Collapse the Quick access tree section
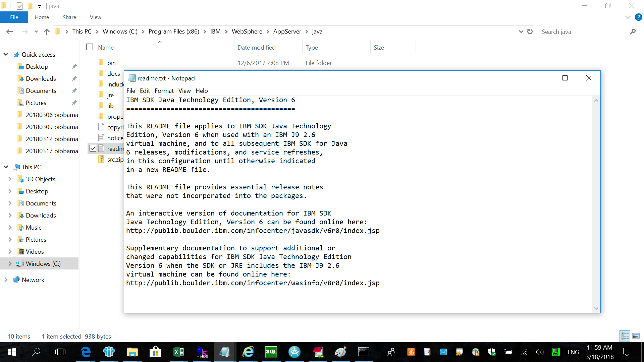This screenshot has width=644, height=362. (6, 54)
